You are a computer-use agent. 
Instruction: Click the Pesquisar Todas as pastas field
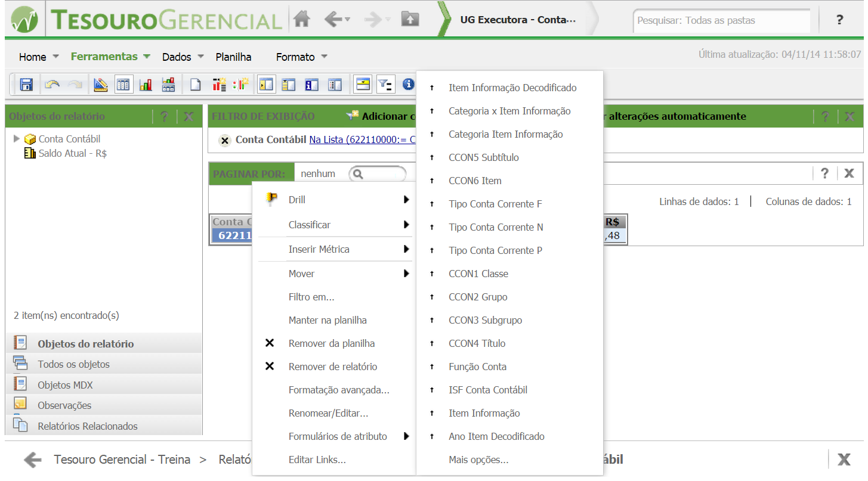point(722,20)
